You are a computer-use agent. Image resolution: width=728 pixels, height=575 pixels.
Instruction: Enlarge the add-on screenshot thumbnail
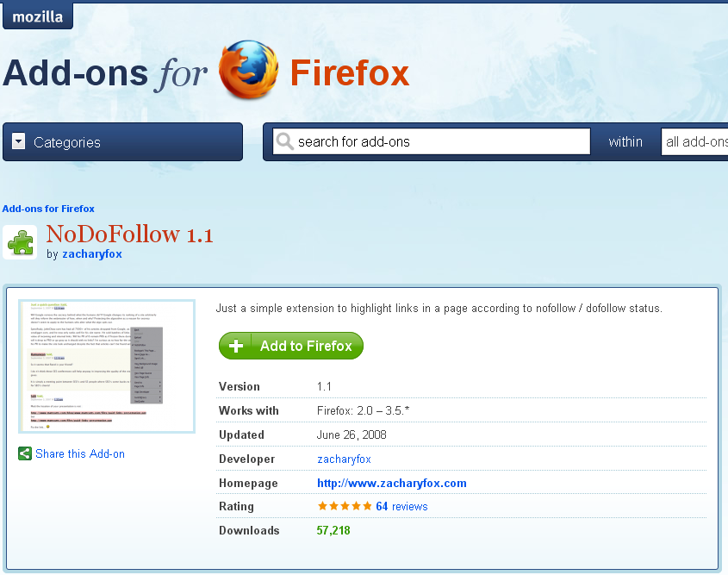coord(107,366)
